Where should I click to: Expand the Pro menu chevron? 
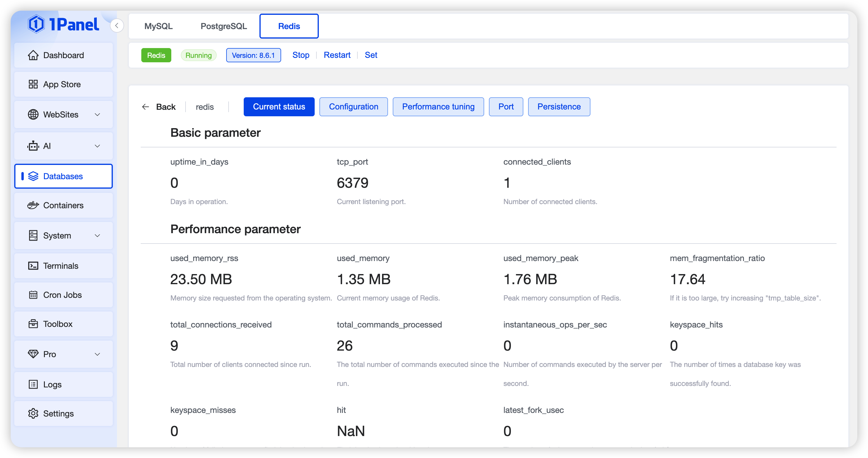tap(97, 354)
